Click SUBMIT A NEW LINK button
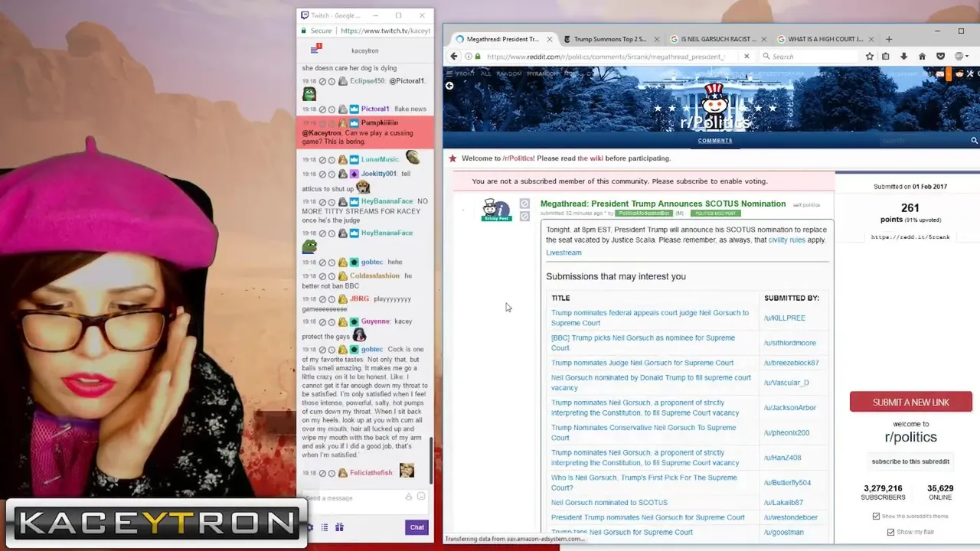 (911, 402)
